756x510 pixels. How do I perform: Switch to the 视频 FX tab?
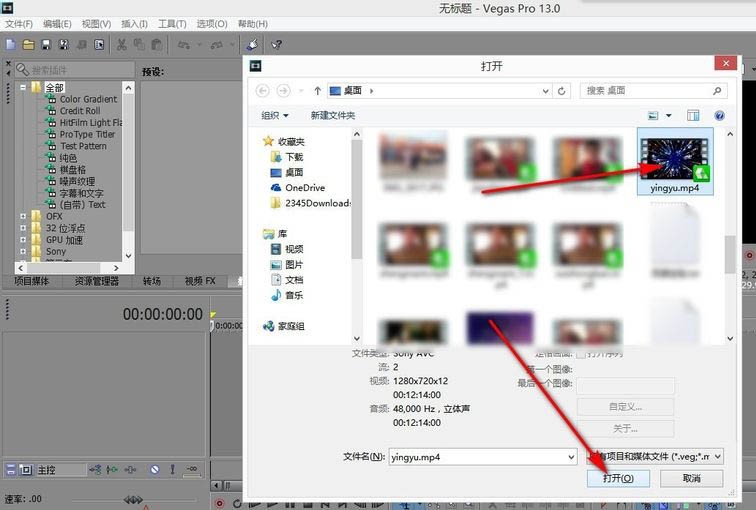tap(200, 281)
